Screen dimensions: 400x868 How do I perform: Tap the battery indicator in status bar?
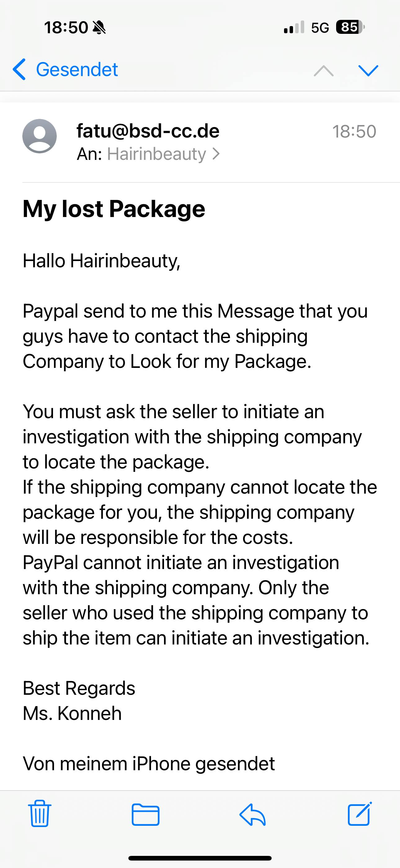coord(350,27)
